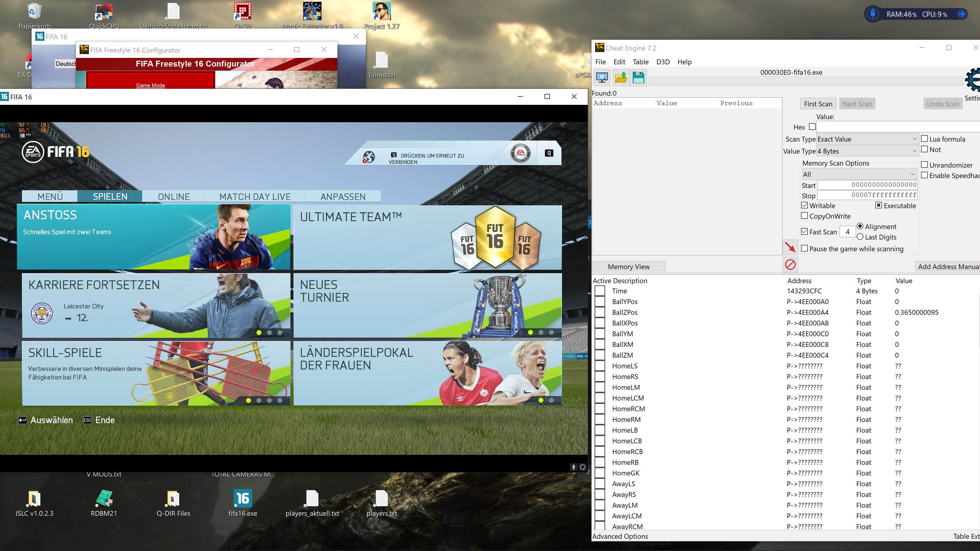
Task: Switch to the ANPASSEN tab
Action: pos(343,197)
